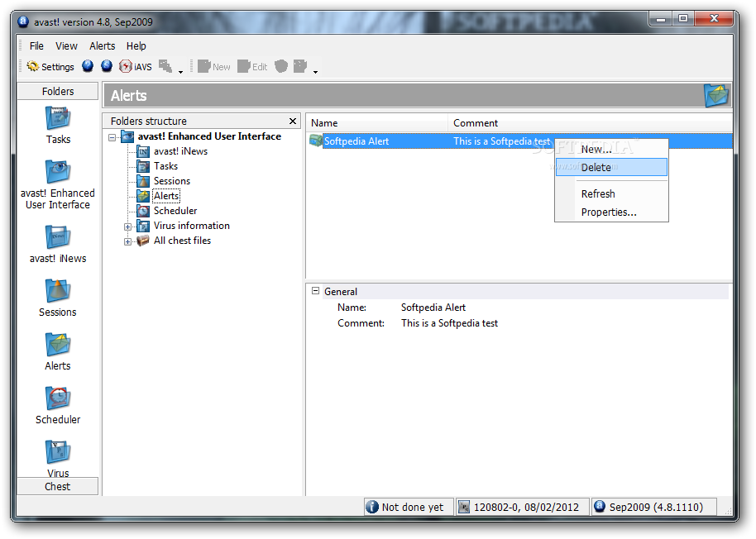Click the last toolbar icon after the shield

pos(300,66)
